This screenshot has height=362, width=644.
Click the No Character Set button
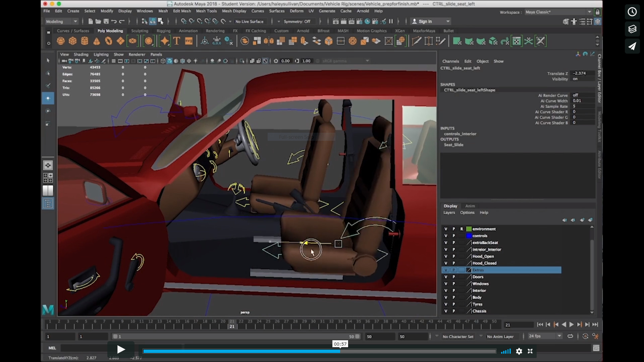458,336
